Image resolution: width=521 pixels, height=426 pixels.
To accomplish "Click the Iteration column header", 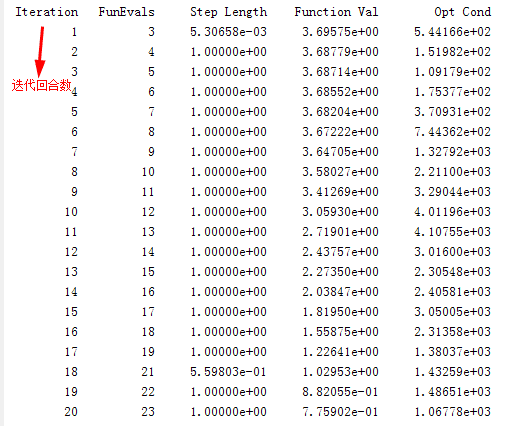I will click(47, 12).
